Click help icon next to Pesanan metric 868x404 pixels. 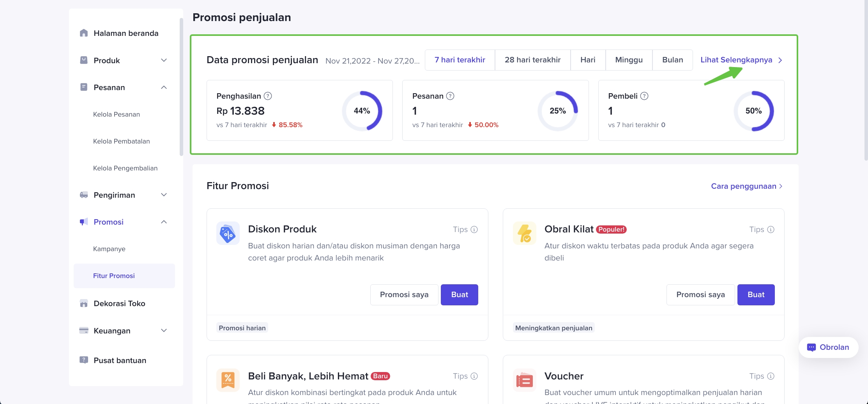[x=450, y=96]
